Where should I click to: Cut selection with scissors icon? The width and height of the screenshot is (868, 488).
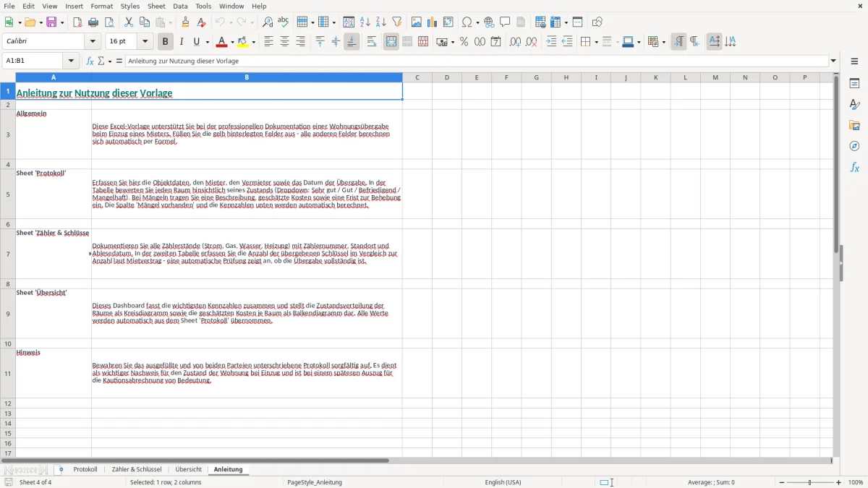coord(129,22)
